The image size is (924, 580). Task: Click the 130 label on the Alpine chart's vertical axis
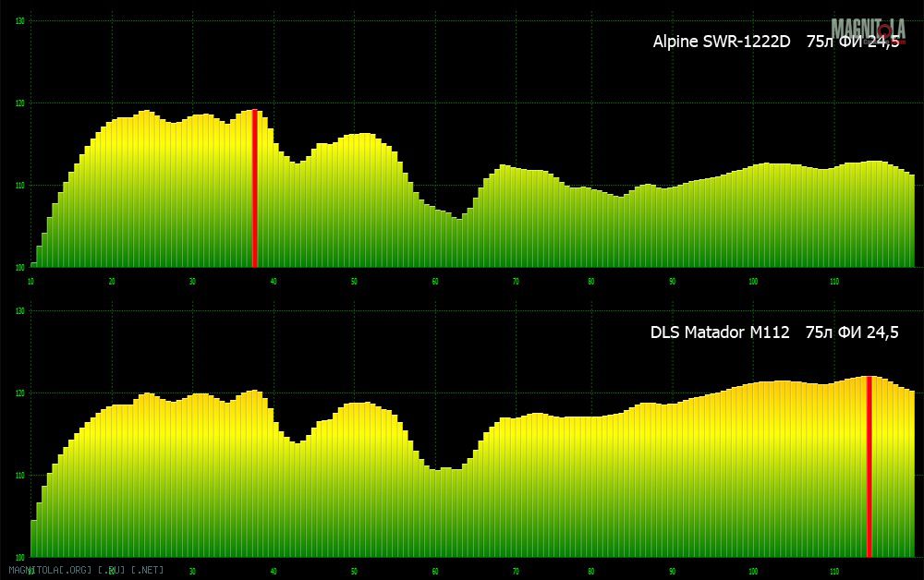pos(21,20)
